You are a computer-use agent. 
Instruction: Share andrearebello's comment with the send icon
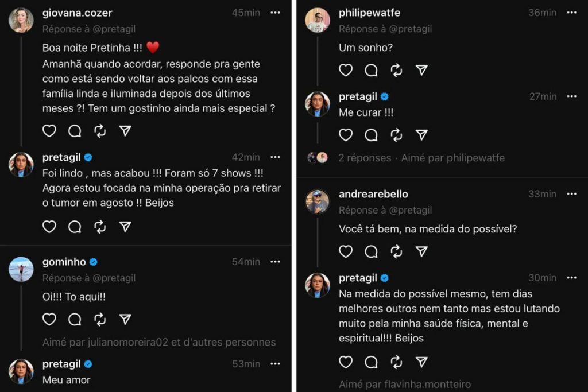(x=422, y=251)
